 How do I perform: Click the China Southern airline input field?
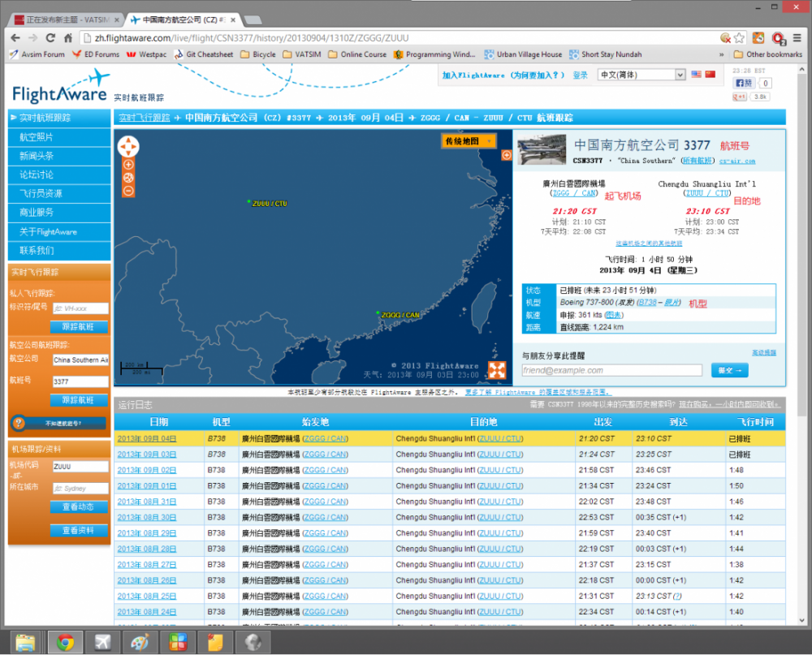tap(80, 360)
